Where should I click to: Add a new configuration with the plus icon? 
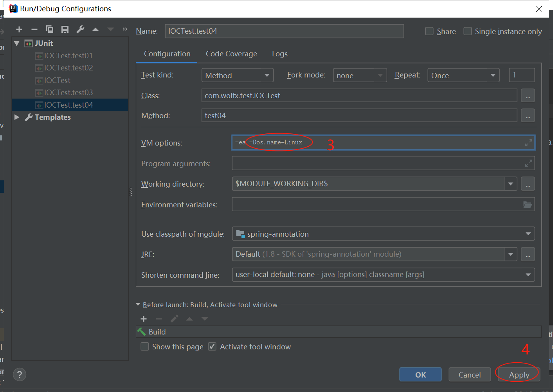click(19, 29)
